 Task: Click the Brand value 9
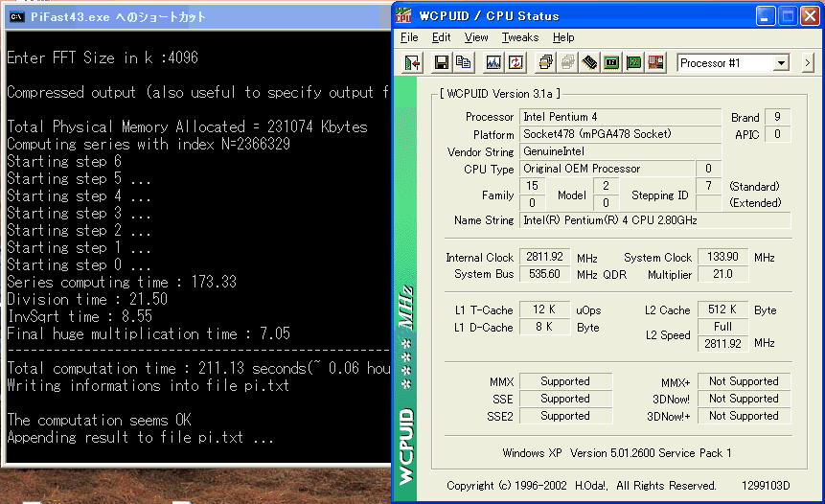pos(777,117)
